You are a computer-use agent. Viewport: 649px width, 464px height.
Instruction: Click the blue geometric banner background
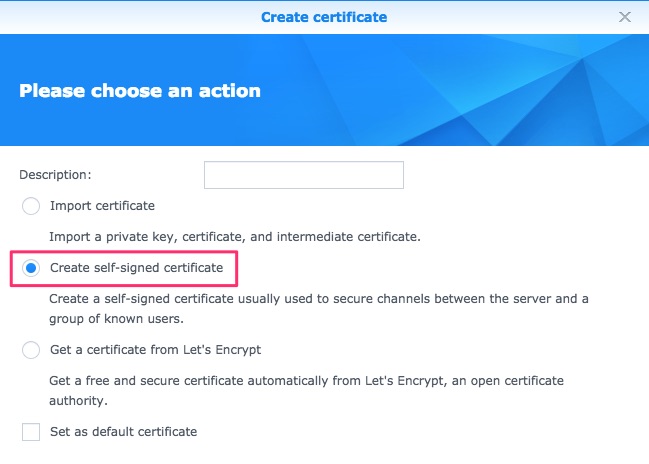coord(455,90)
